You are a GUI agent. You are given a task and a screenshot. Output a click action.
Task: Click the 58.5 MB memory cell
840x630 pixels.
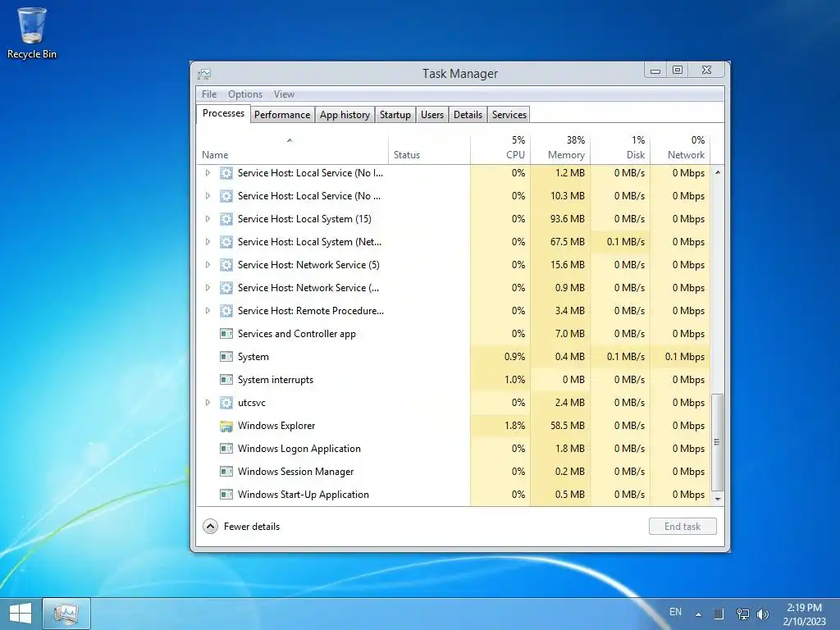[560, 426]
